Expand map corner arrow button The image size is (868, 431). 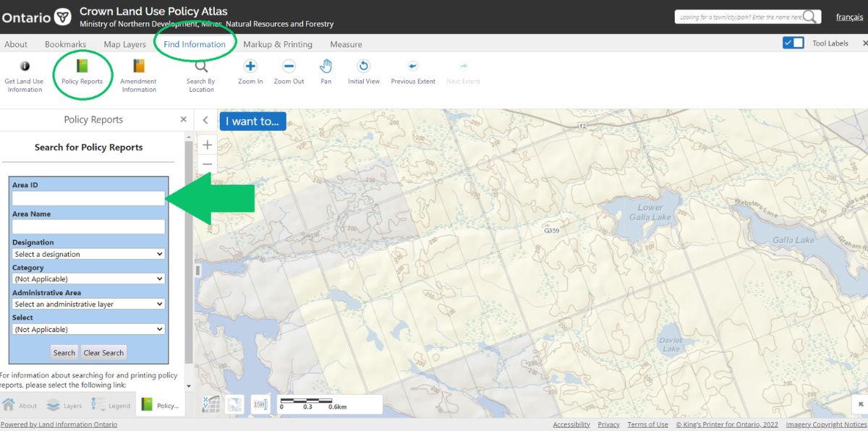point(861,404)
